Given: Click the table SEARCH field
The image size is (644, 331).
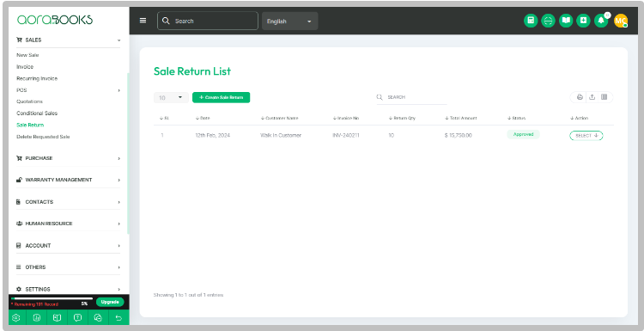Looking at the screenshot, I should [x=411, y=97].
